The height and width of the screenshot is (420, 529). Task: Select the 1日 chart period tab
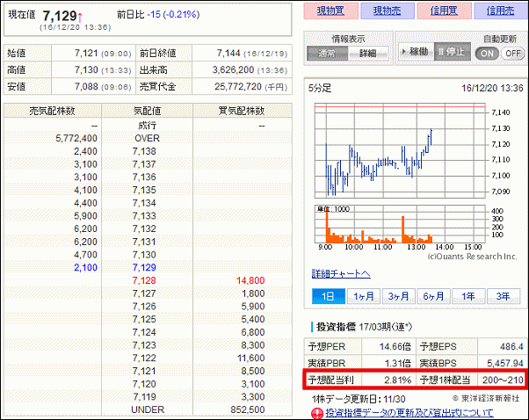(329, 295)
